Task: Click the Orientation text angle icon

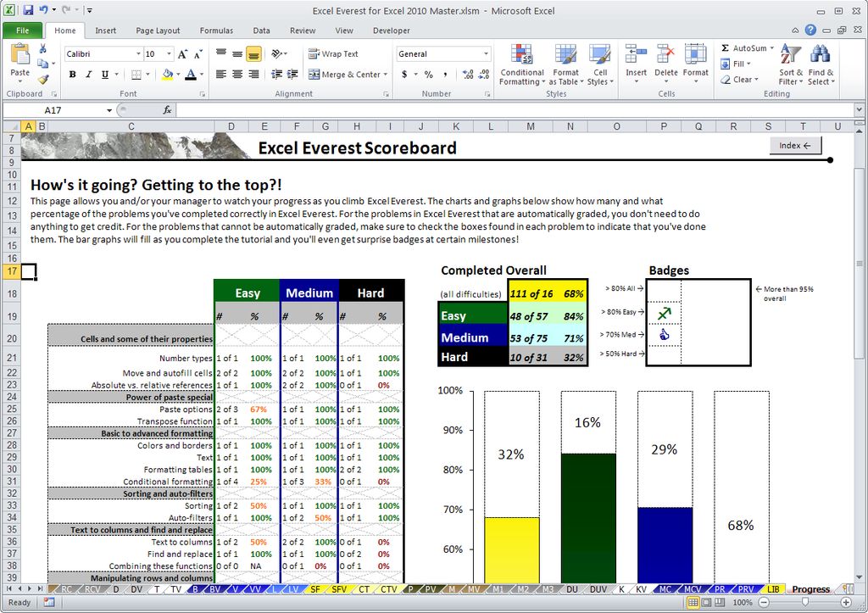Action: [x=277, y=53]
